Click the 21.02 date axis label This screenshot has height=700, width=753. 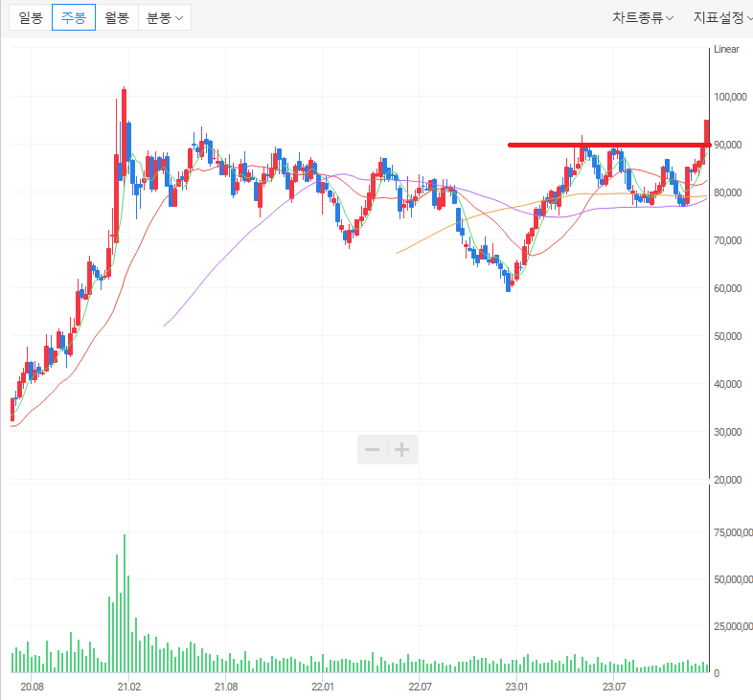(x=129, y=687)
